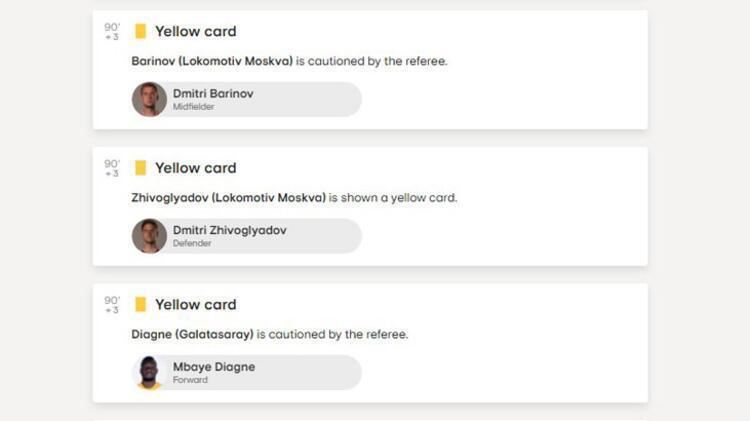This screenshot has height=421, width=750.
Task: Open Dmitri Barinov's avatar photo
Action: 149,99
